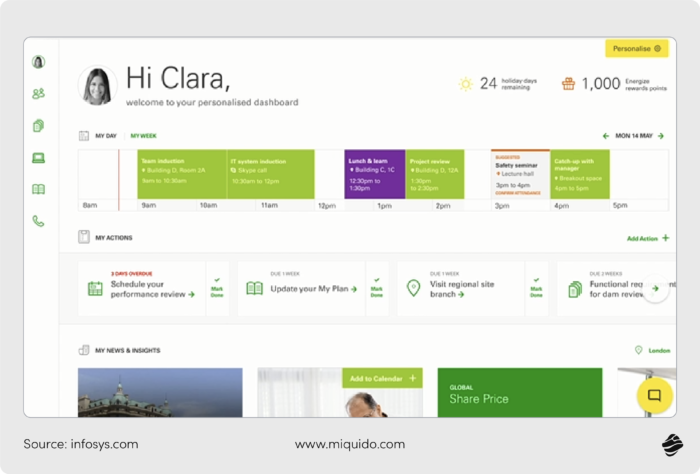
Task: Open the people/team icon in sidebar
Action: coord(38,94)
